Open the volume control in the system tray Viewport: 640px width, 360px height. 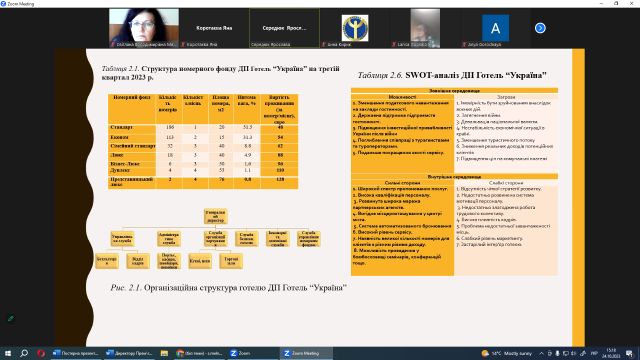[573, 353]
